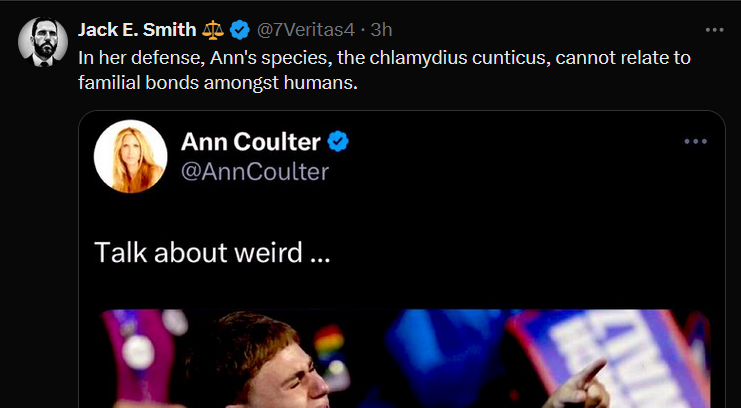Click the "familial bonds amongst humans" text line
This screenshot has height=408, width=741.
(x=217, y=82)
